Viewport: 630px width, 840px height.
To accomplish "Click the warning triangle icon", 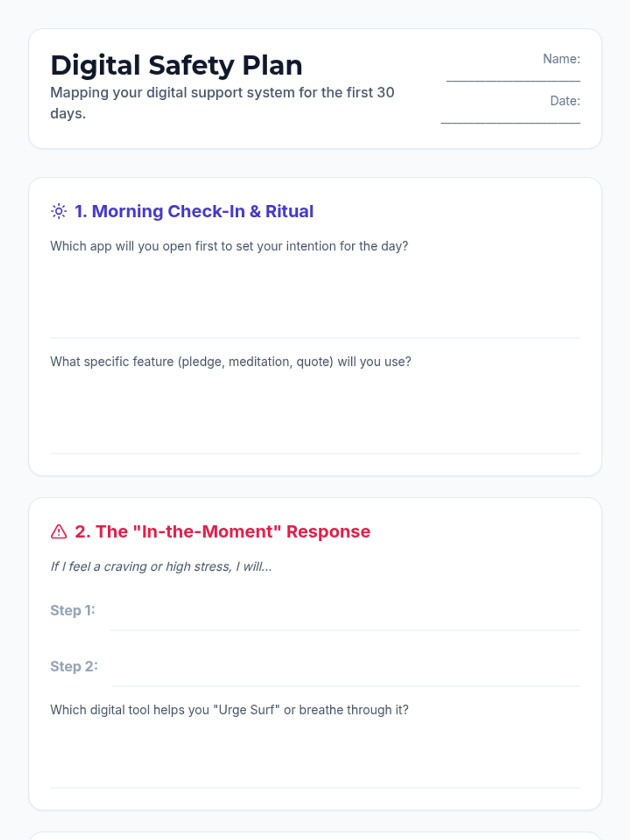I will point(59,531).
